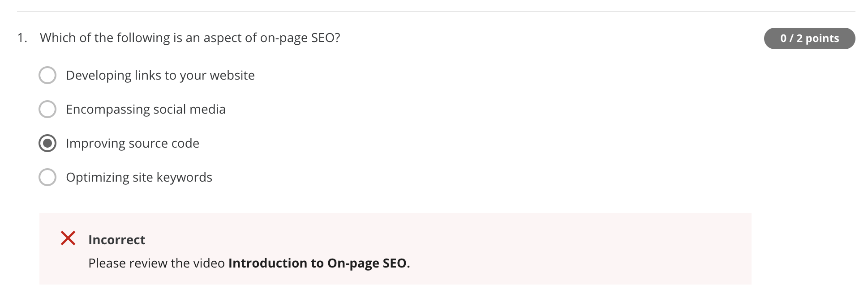
Task: Click the 'Encompassing social media' answer label
Action: coord(146,109)
